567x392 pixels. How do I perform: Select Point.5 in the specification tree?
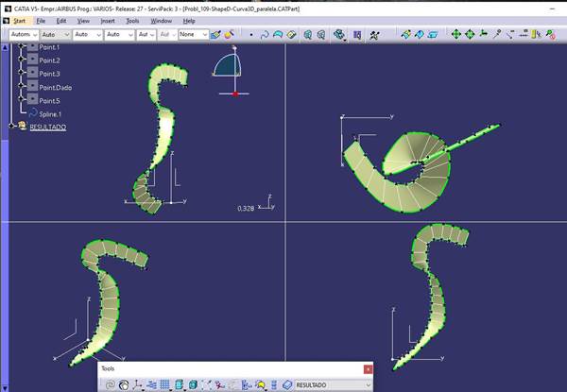coord(49,100)
